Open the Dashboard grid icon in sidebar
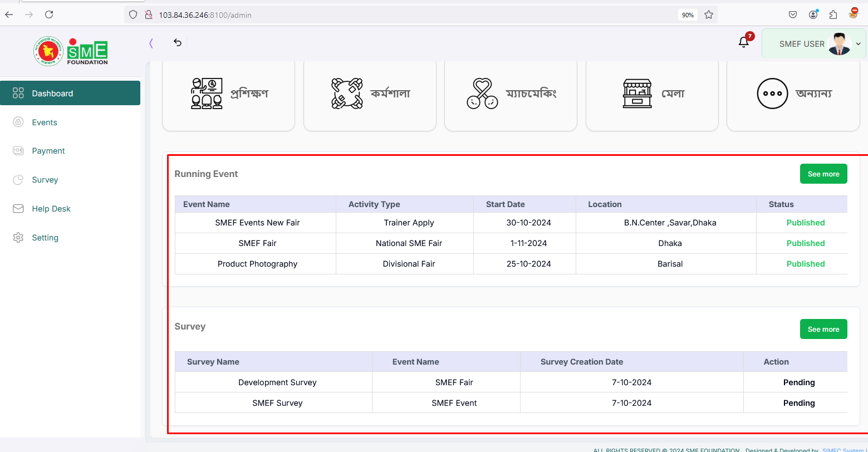 point(18,93)
